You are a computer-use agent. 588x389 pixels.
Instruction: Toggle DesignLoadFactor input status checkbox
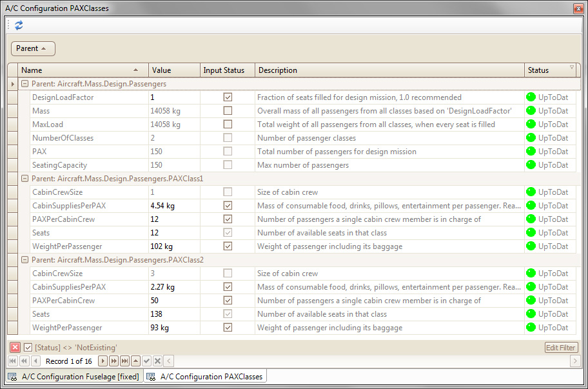coord(228,97)
